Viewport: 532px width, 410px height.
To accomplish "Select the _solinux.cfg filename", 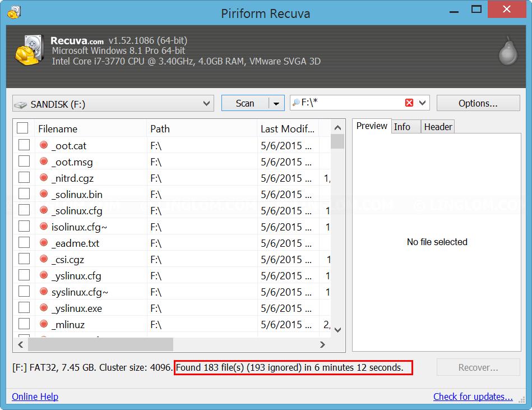I will click(77, 211).
